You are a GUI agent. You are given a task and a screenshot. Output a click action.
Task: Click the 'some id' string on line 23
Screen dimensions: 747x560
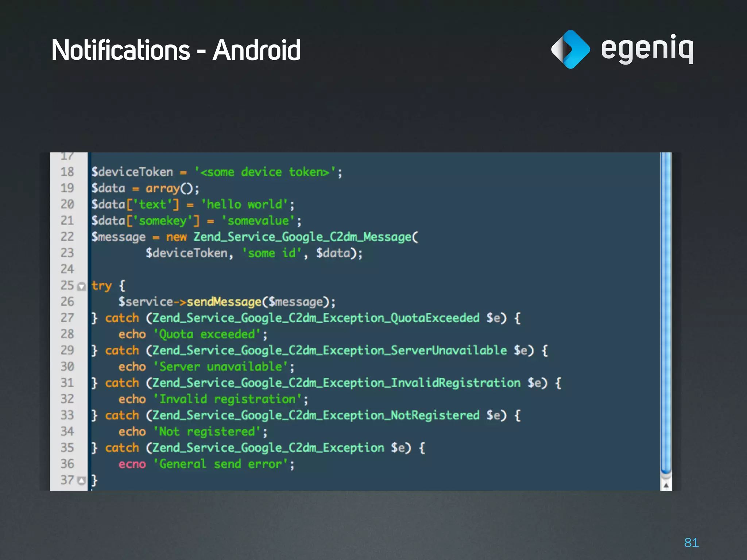click(x=272, y=253)
